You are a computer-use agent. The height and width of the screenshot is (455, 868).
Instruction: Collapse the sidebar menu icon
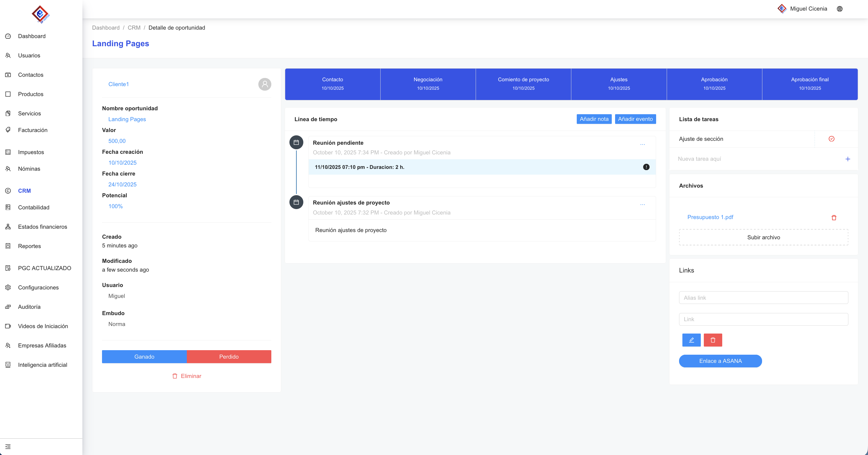pos(8,447)
